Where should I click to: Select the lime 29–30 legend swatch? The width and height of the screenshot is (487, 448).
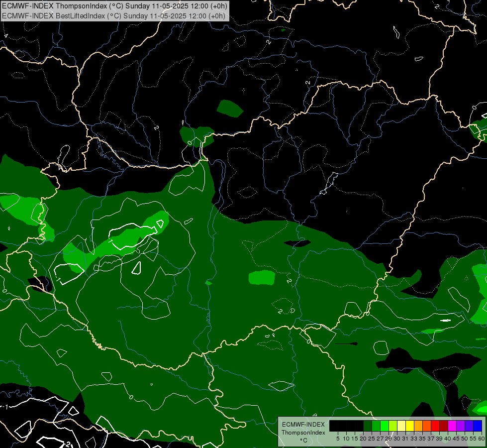[393, 426]
